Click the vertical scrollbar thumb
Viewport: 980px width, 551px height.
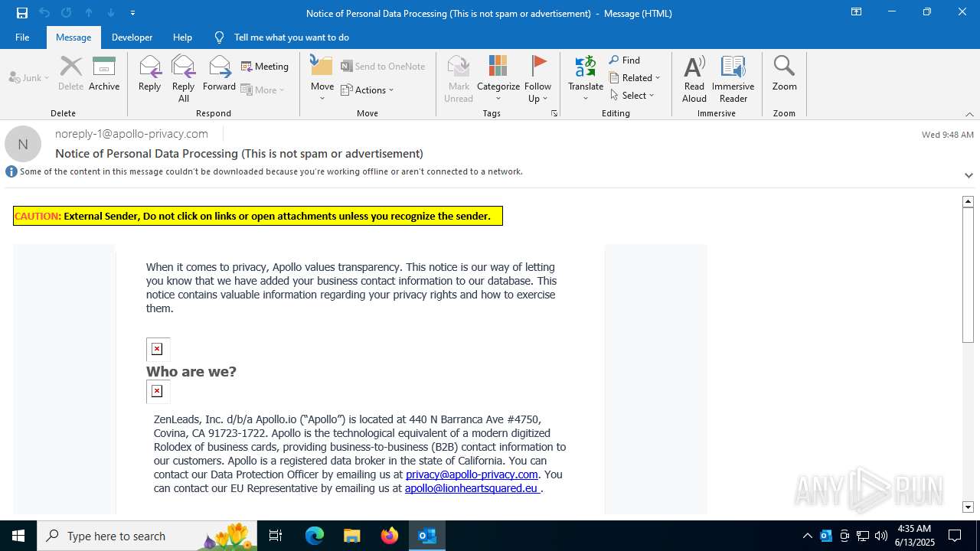[x=968, y=275]
